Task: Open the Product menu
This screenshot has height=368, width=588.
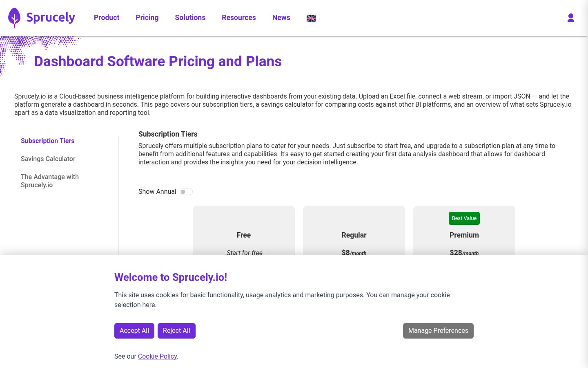Action: [x=107, y=18]
